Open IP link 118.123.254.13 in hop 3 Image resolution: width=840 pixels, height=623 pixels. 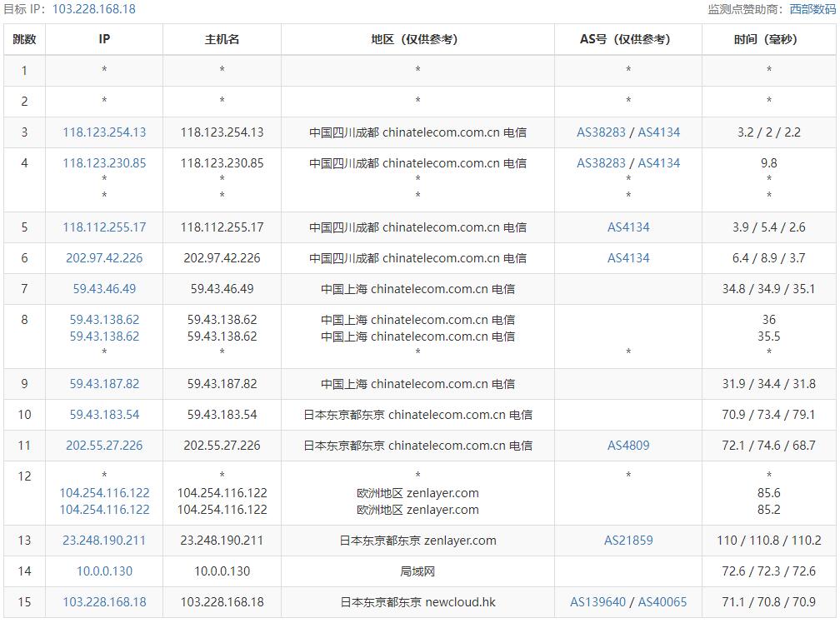click(104, 132)
